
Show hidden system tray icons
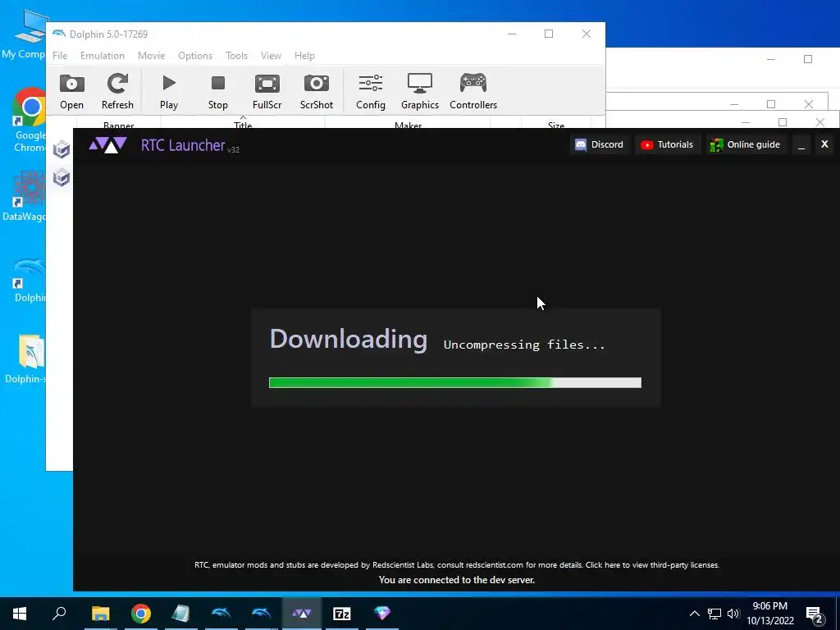(694, 614)
